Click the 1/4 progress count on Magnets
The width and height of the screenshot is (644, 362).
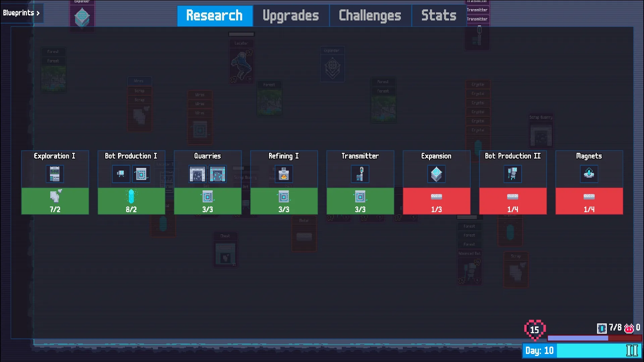click(589, 209)
